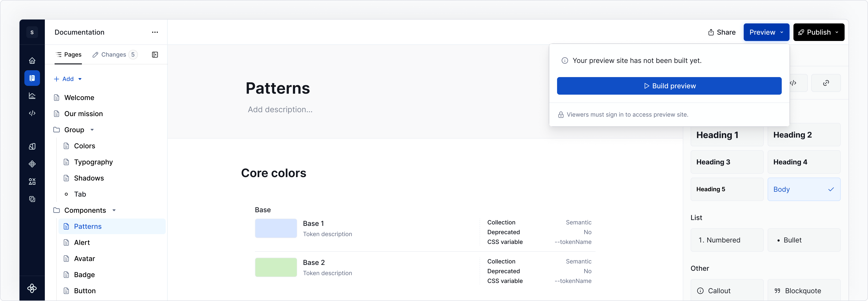Click the Add description field

280,110
